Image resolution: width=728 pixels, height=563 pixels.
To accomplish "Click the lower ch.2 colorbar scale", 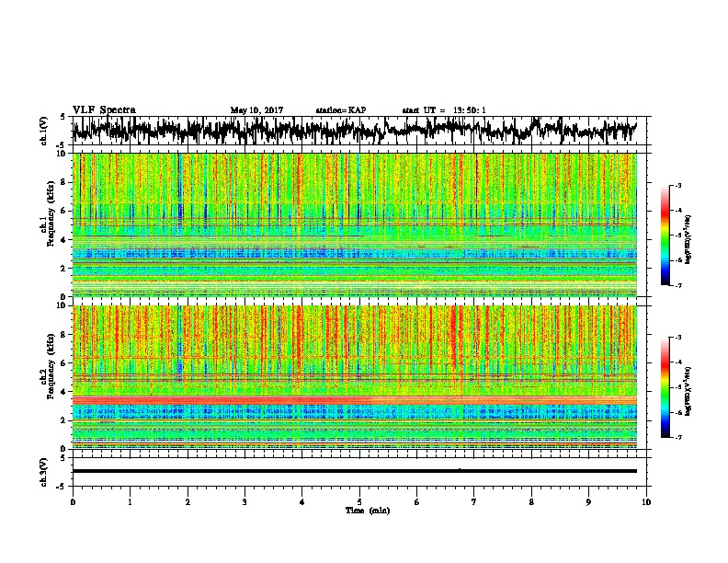I will pos(665,387).
